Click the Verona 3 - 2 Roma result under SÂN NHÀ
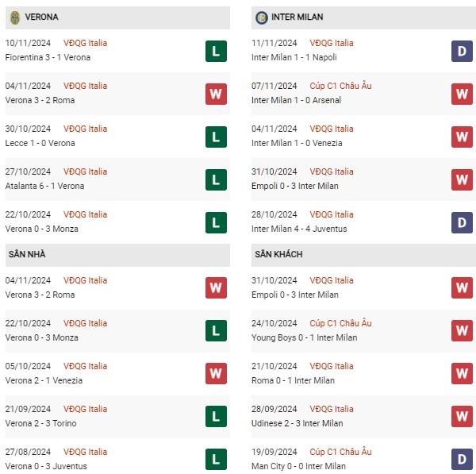This screenshot has width=476, height=474. (40, 295)
